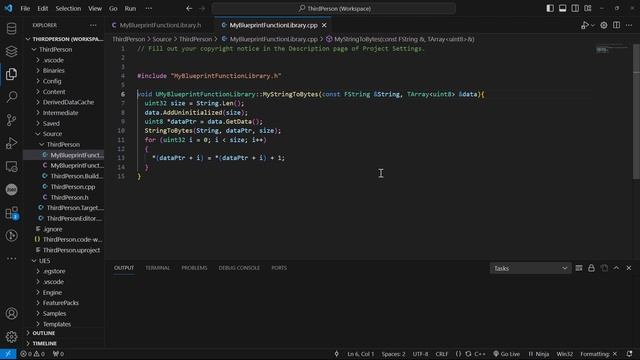This screenshot has width=640, height=360.
Task: Click the Ln 6, Col 1 cursor position in the status bar
Action: 360,354
